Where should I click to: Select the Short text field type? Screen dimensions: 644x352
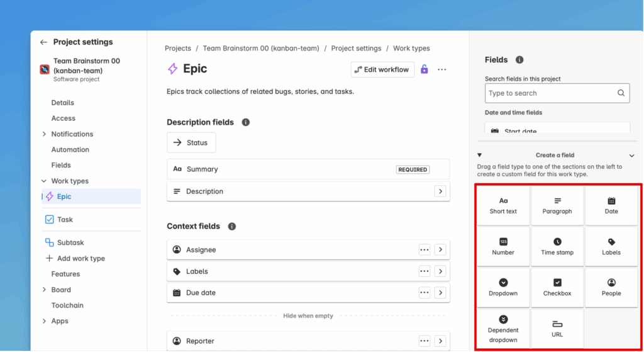point(503,205)
